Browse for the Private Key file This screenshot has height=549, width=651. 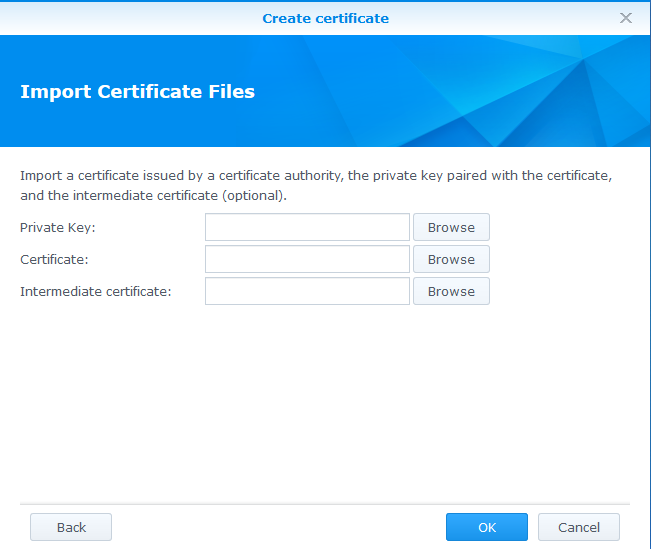[x=451, y=227]
